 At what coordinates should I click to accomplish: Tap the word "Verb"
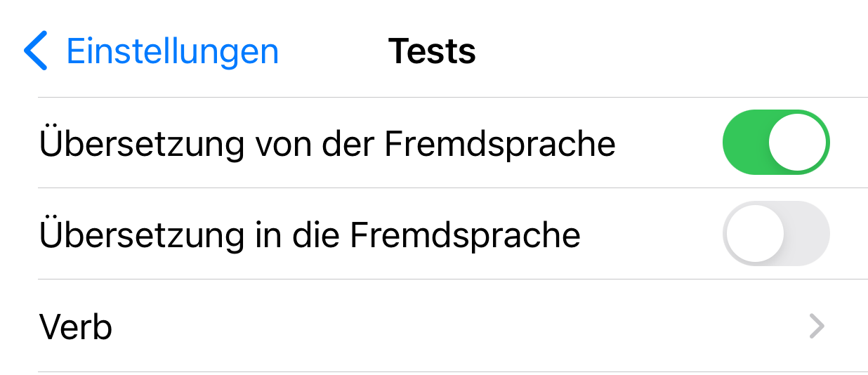click(x=76, y=327)
